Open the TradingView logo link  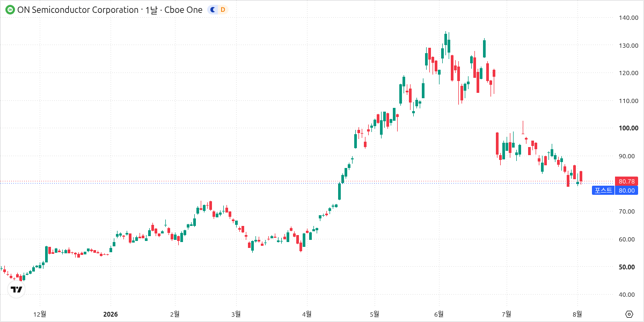pos(17,290)
